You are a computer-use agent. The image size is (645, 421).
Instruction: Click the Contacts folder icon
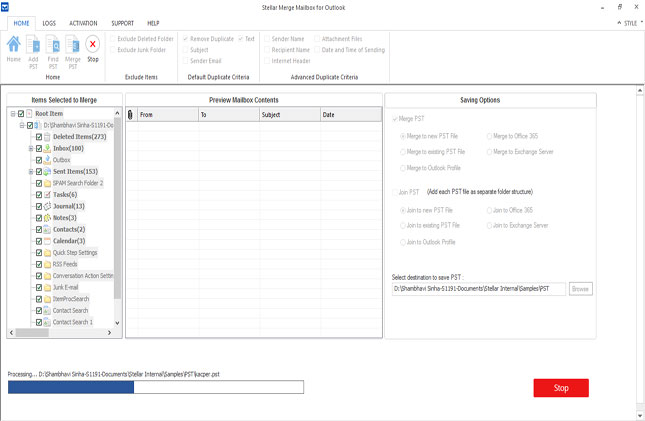coord(48,229)
